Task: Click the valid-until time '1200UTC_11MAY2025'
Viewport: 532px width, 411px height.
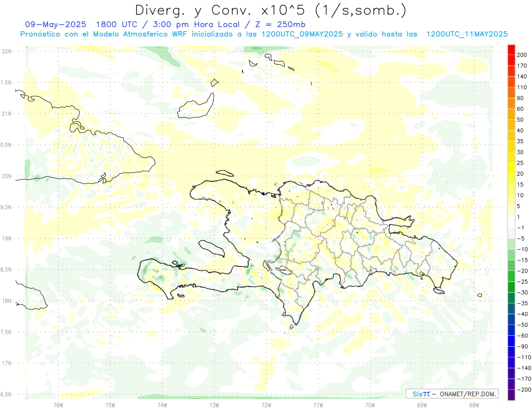Action: pyautogui.click(x=467, y=34)
